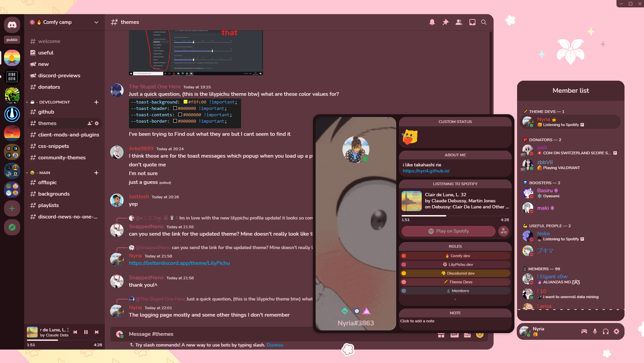Explore public servers compass icon
This screenshot has height=363, width=644.
click(x=12, y=227)
